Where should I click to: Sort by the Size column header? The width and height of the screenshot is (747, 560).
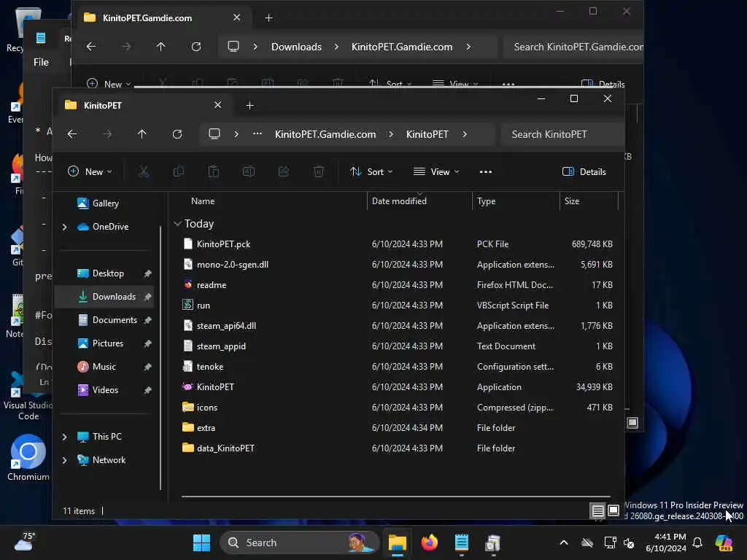(x=572, y=201)
